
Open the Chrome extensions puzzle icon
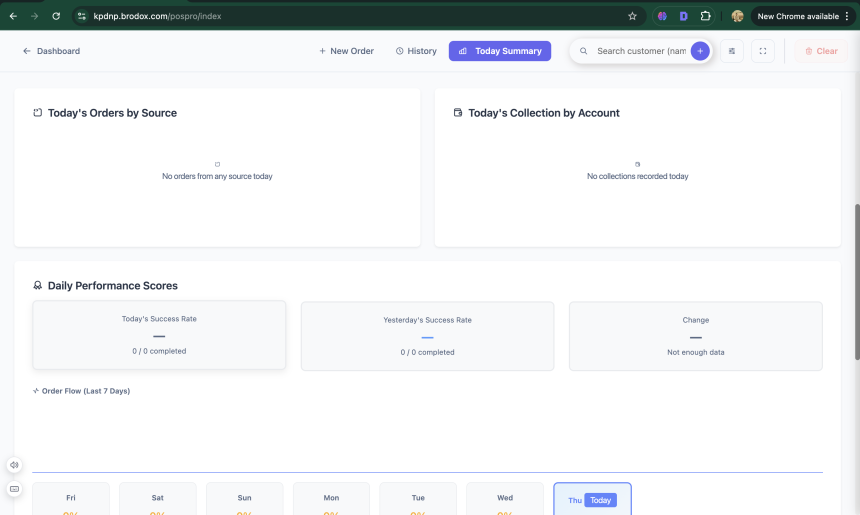(706, 16)
